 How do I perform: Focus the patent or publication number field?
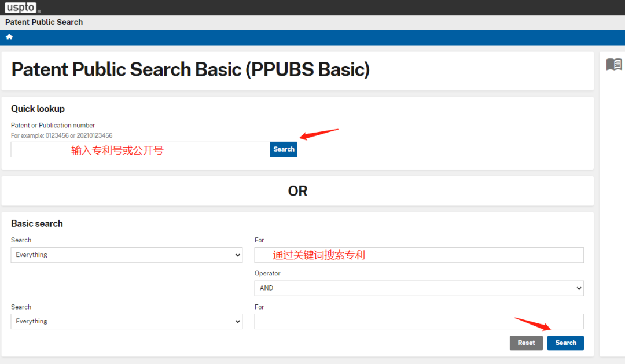(140, 149)
